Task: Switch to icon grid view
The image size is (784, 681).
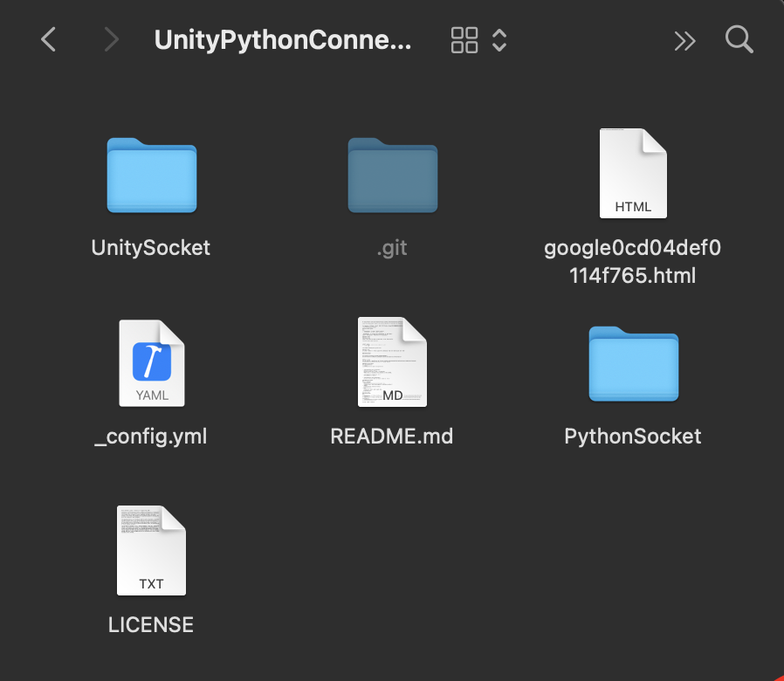Action: [x=464, y=40]
